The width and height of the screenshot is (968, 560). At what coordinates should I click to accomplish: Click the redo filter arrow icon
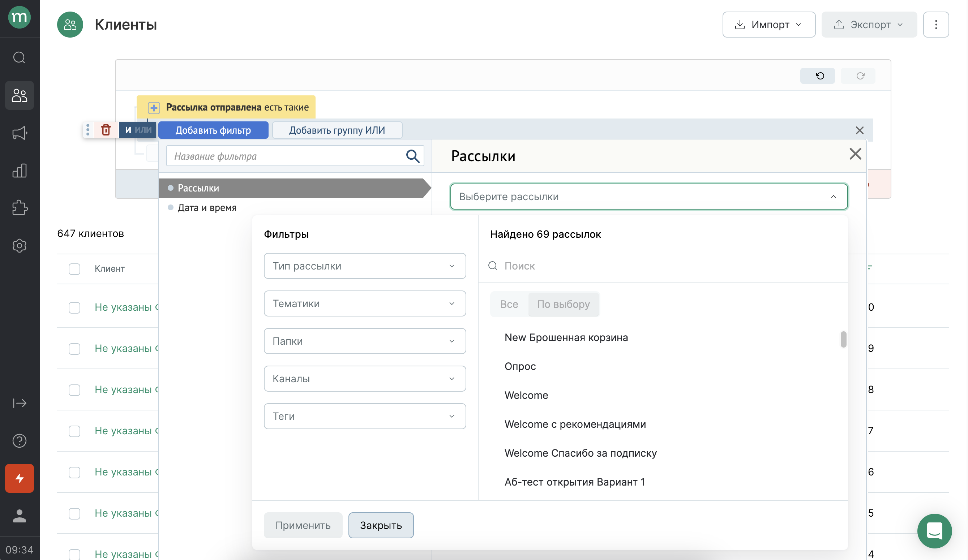click(858, 76)
